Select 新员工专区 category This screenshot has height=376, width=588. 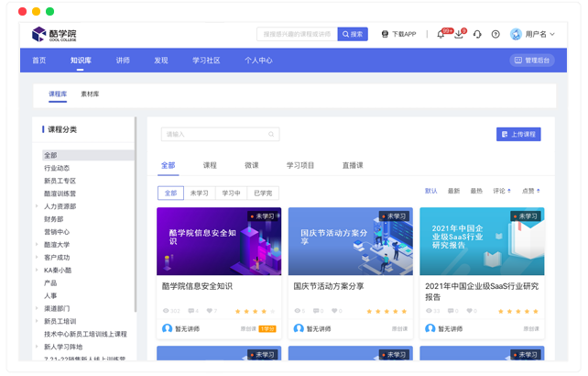pyautogui.click(x=60, y=181)
